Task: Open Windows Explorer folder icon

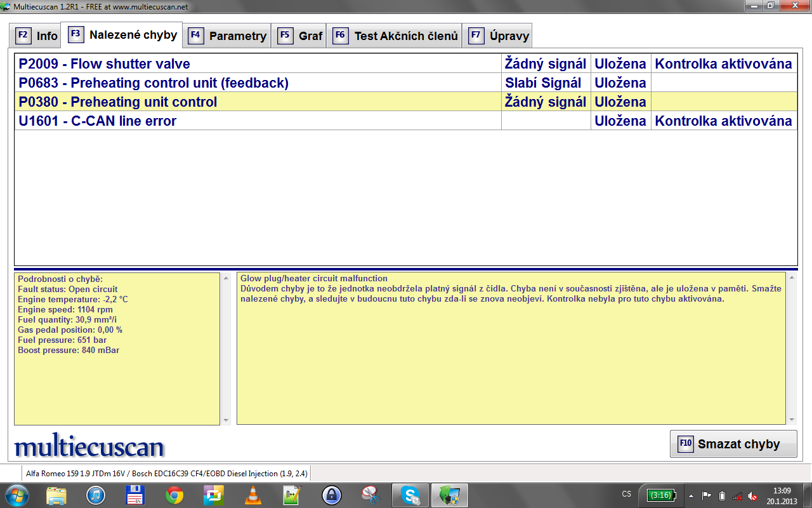Action: (x=56, y=495)
